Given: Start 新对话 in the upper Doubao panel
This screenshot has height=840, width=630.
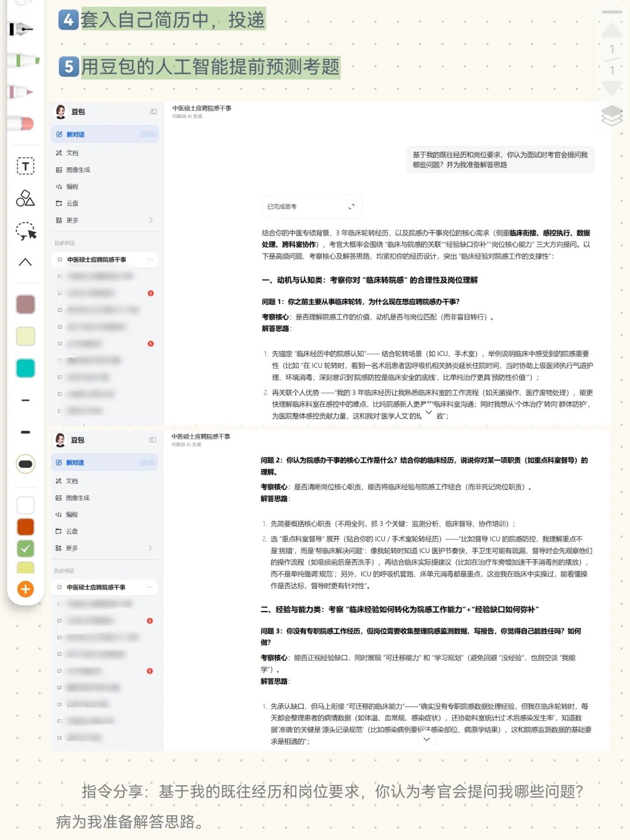Looking at the screenshot, I should click(x=105, y=134).
